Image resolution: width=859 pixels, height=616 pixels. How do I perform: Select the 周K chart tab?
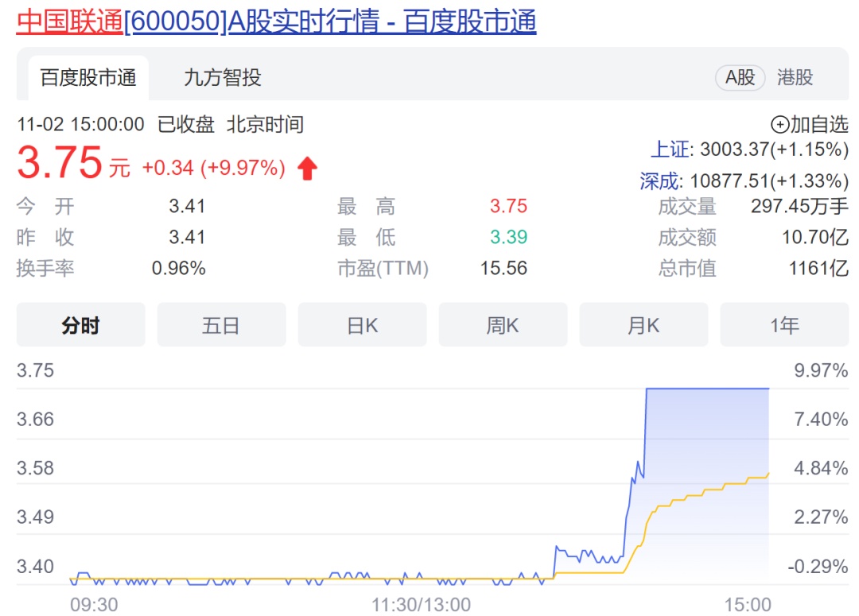(x=503, y=325)
